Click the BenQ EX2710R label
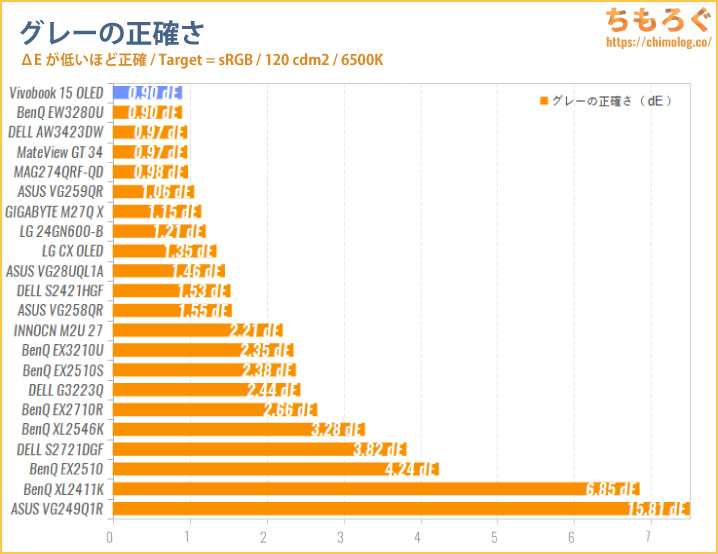This screenshot has width=718, height=554. point(63,409)
